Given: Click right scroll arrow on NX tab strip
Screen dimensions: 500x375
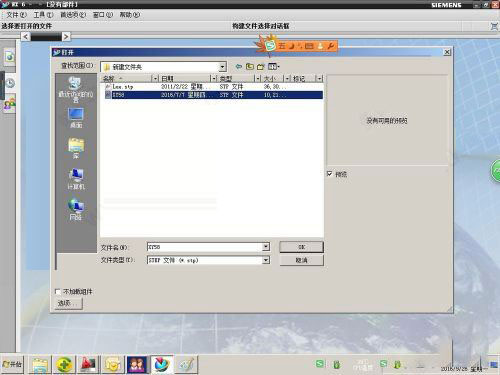Looking at the screenshot, I should click(66, 36).
